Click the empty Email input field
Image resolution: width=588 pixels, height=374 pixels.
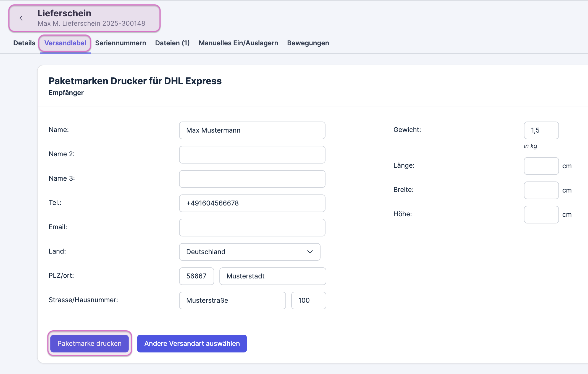coord(252,228)
